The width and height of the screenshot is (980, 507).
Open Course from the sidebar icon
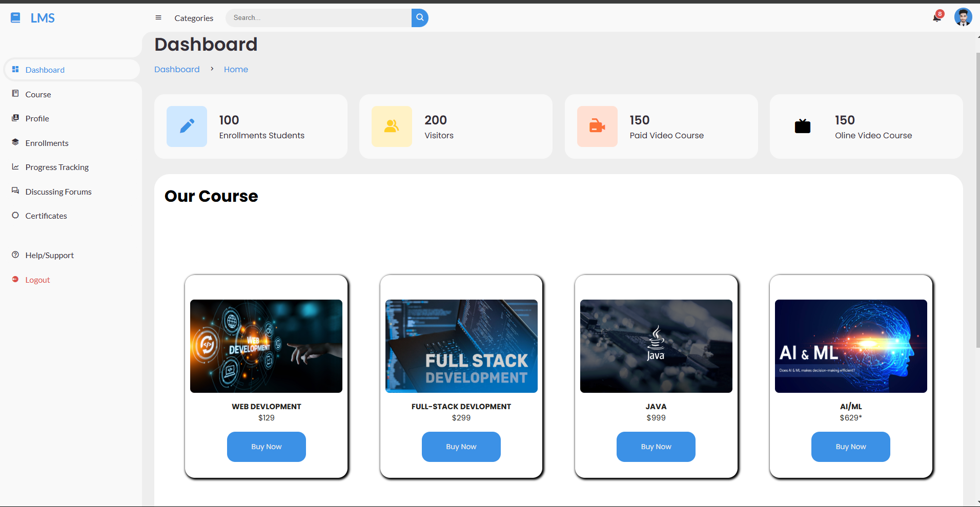[x=15, y=94]
